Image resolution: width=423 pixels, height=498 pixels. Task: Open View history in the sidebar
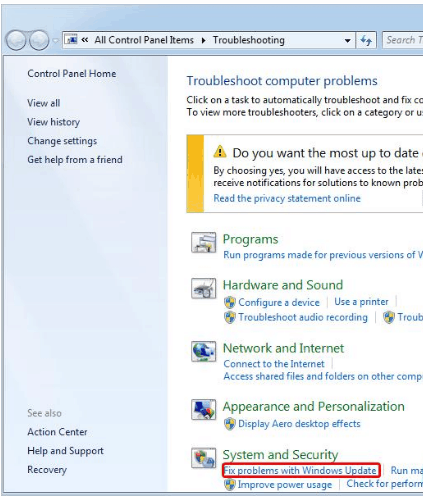point(54,122)
